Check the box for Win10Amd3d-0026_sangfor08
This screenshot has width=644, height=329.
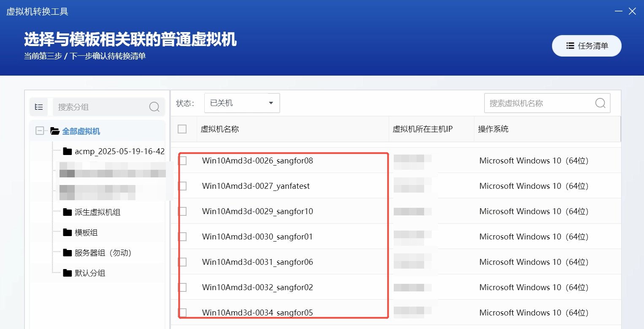click(182, 160)
